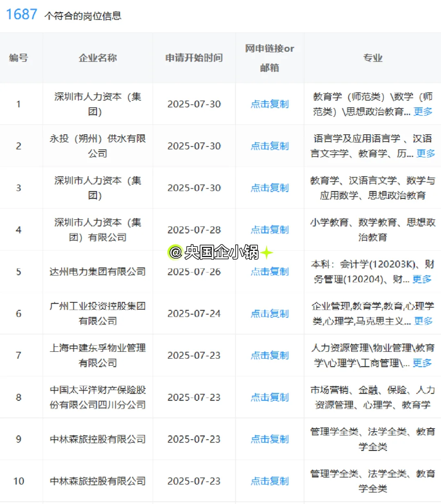Viewport: 441px width, 504px height.
Task: Click 点击复制 link in row 10
Action: [x=269, y=481]
